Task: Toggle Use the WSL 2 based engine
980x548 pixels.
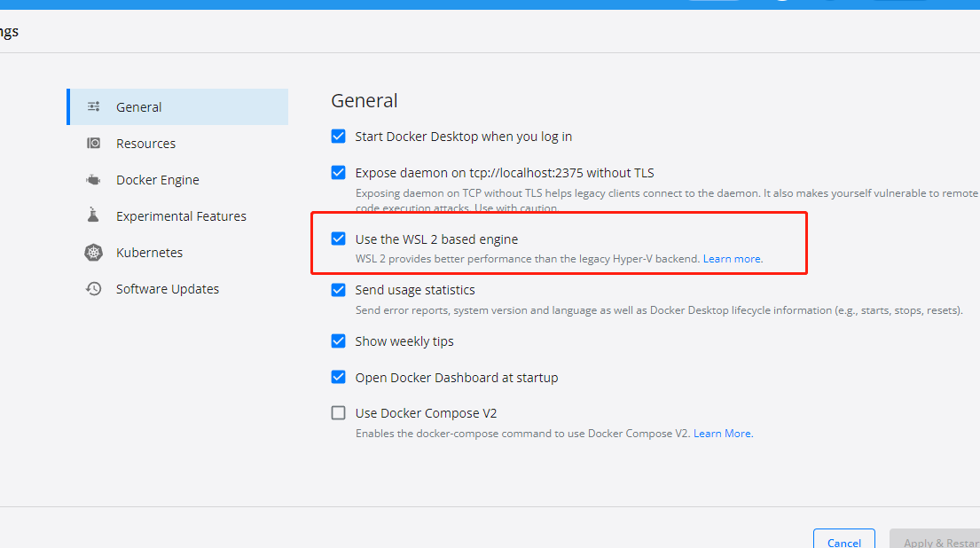Action: click(x=338, y=239)
